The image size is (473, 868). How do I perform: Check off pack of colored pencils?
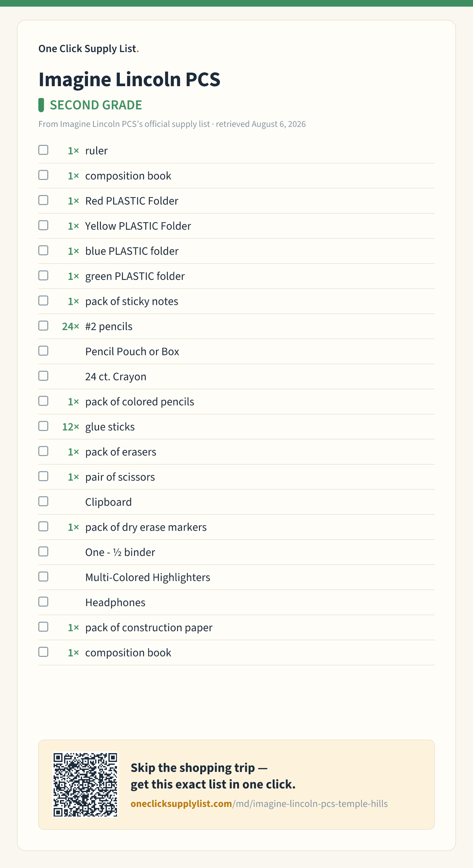(x=43, y=401)
